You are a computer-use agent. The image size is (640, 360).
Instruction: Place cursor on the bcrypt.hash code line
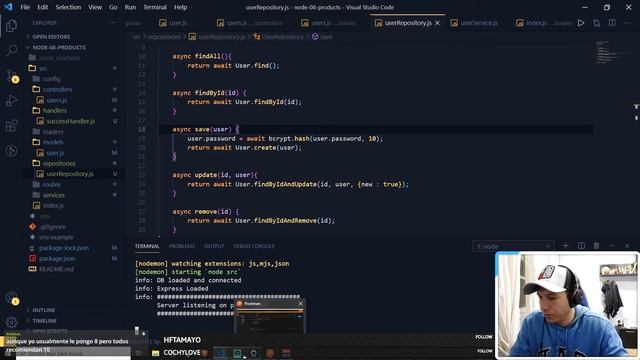pos(285,139)
